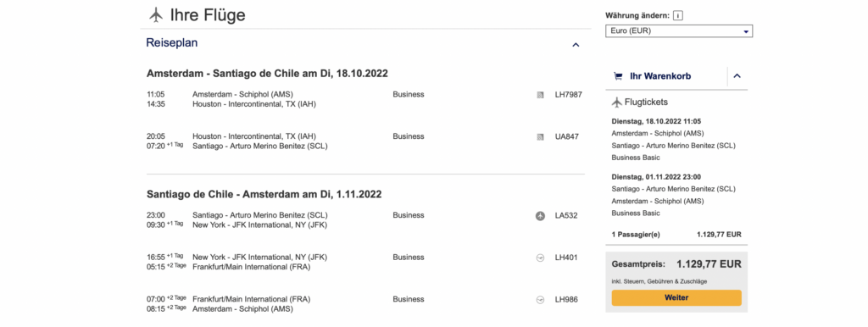Click the yellow Weiter button
This screenshot has width=868, height=327.
click(676, 297)
